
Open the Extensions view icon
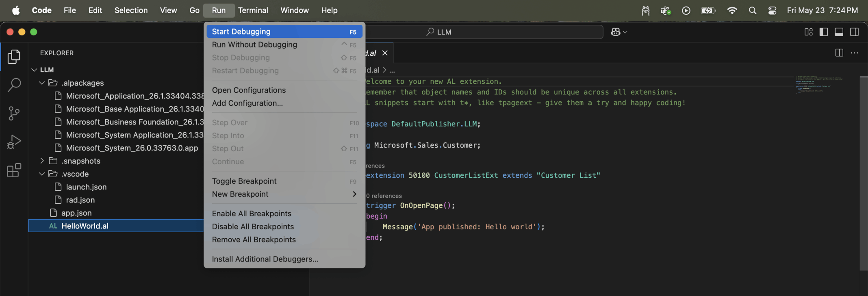(x=14, y=170)
